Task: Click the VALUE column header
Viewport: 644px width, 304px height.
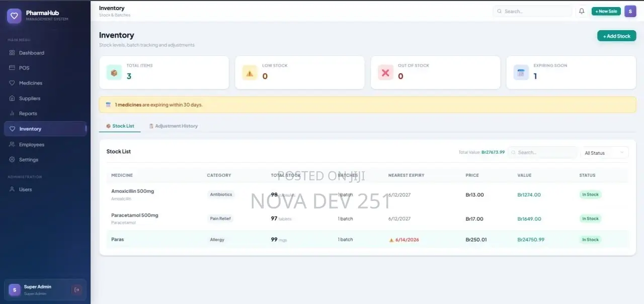Action: [524, 175]
